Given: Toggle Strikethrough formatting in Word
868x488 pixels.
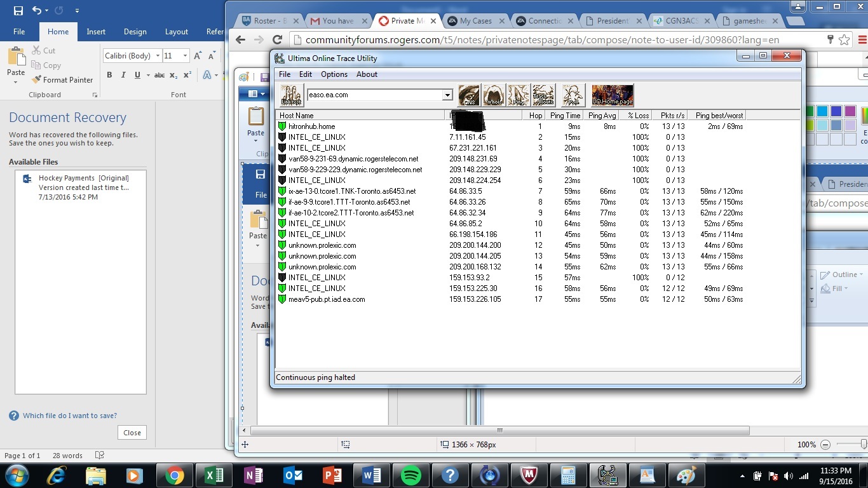Looking at the screenshot, I should coord(159,75).
